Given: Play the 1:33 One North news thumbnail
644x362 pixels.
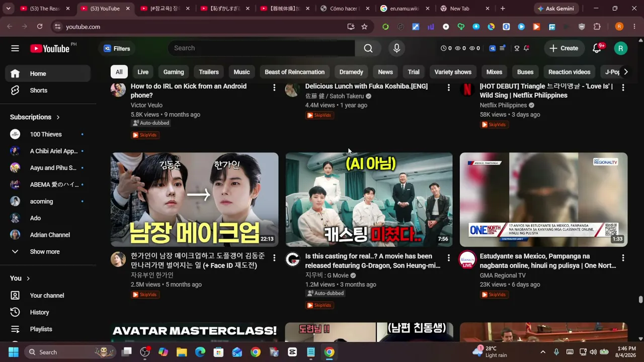Looking at the screenshot, I should pos(543,200).
